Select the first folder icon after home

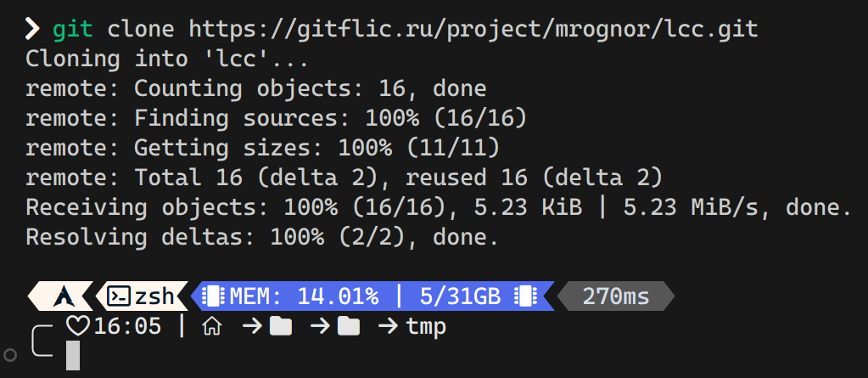coord(280,326)
